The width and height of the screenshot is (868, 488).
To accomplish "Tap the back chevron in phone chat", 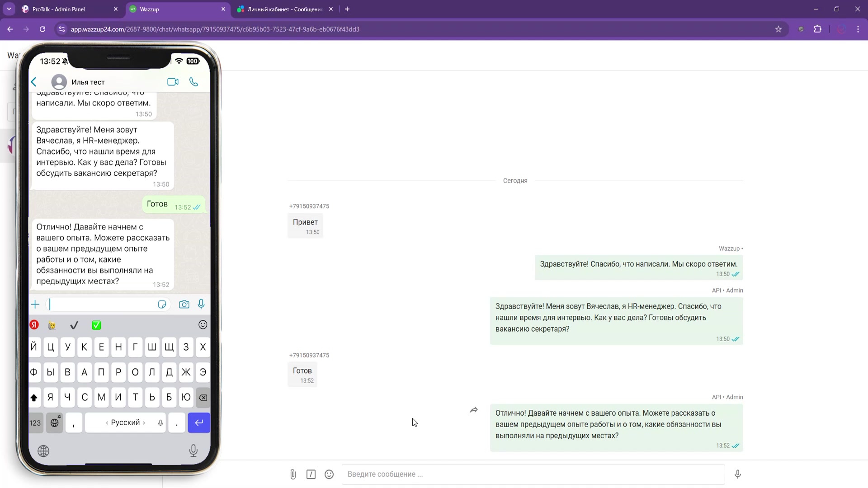I will 34,82.
